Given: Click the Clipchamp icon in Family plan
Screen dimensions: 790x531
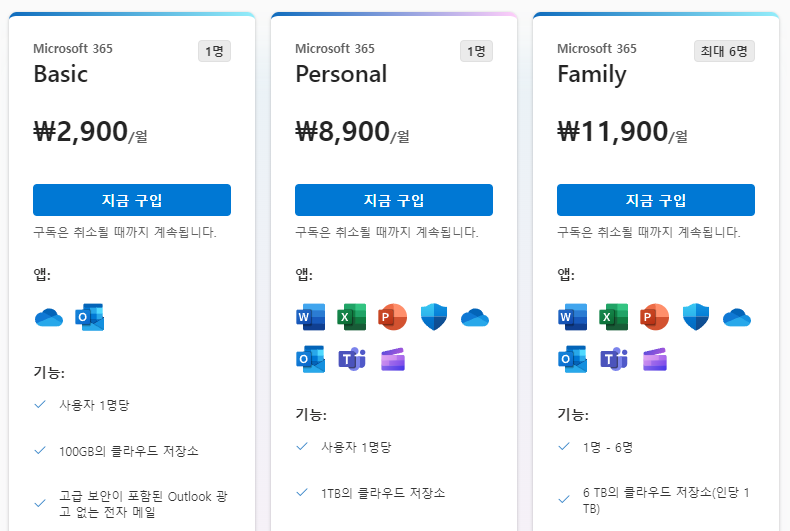Looking at the screenshot, I should (655, 359).
